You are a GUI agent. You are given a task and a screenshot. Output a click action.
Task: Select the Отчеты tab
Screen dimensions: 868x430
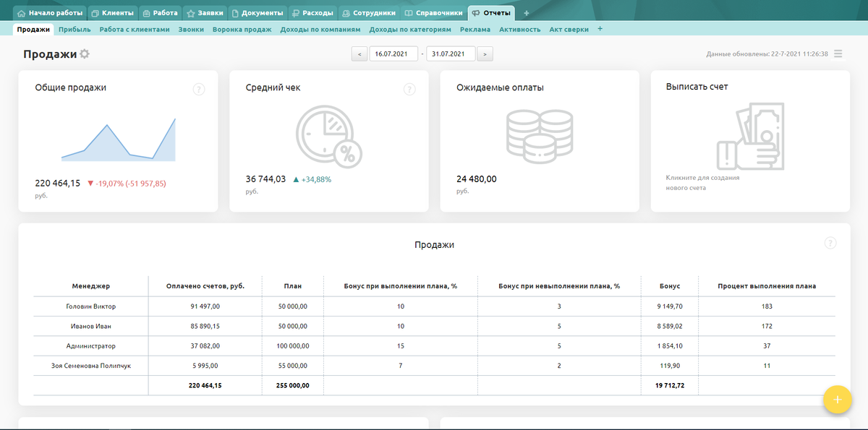coord(491,13)
